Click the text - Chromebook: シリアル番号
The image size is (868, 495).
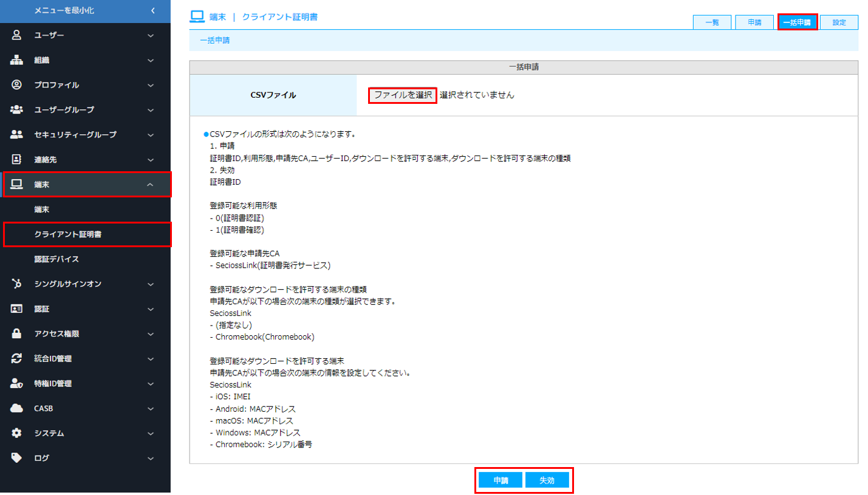pos(261,444)
